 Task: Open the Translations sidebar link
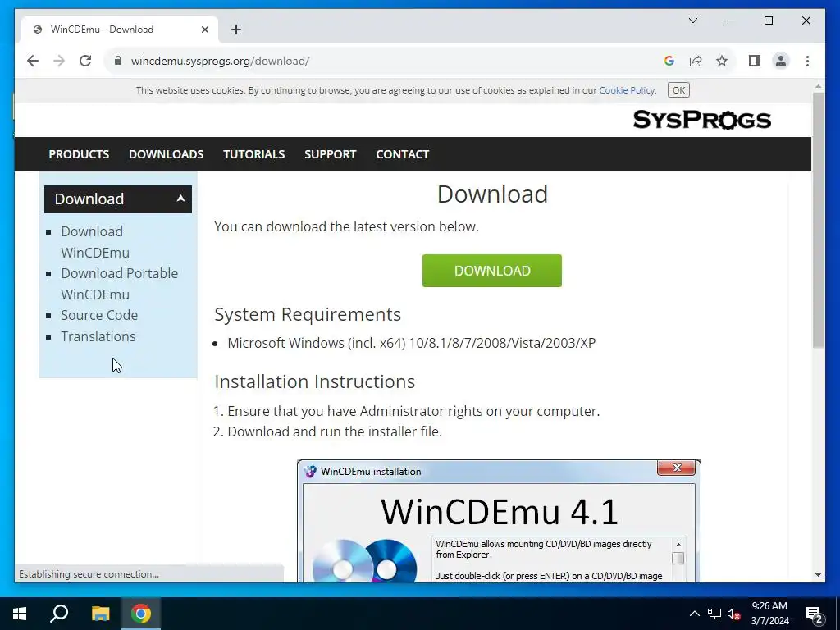tap(98, 336)
